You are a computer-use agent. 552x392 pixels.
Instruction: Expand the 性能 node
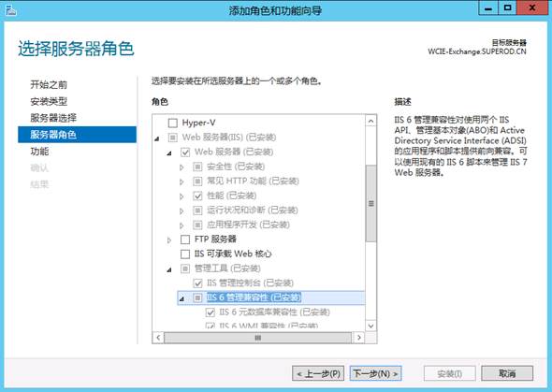(x=182, y=196)
